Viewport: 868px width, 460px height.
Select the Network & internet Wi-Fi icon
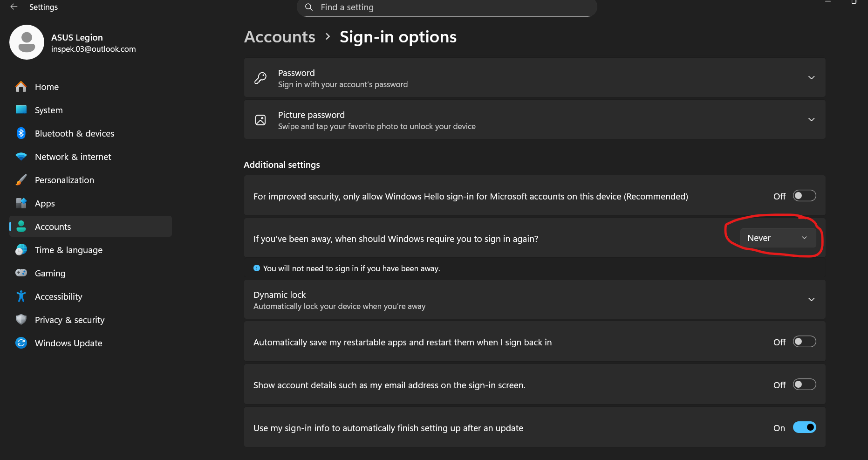pyautogui.click(x=21, y=157)
